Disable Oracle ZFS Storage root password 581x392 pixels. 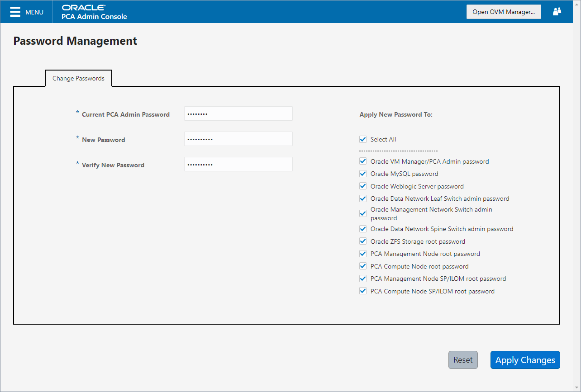(x=363, y=241)
